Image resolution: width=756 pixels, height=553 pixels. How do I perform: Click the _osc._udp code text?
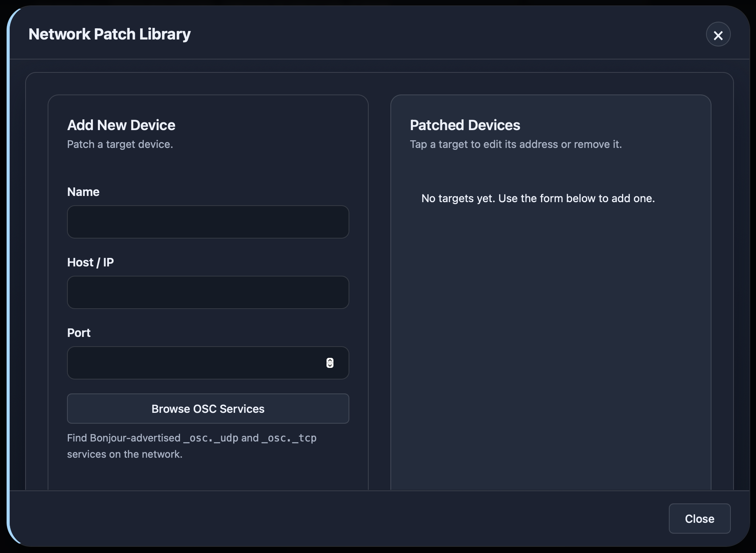point(211,438)
